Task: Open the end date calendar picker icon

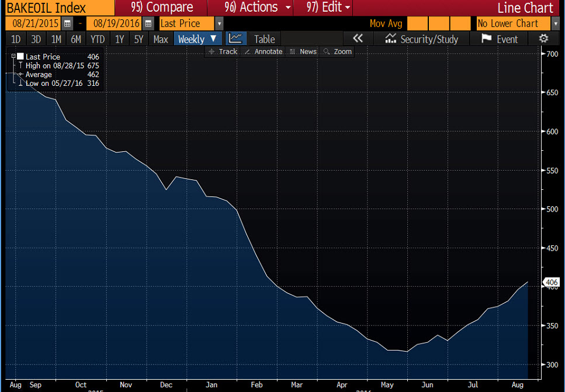Action: pyautogui.click(x=148, y=24)
